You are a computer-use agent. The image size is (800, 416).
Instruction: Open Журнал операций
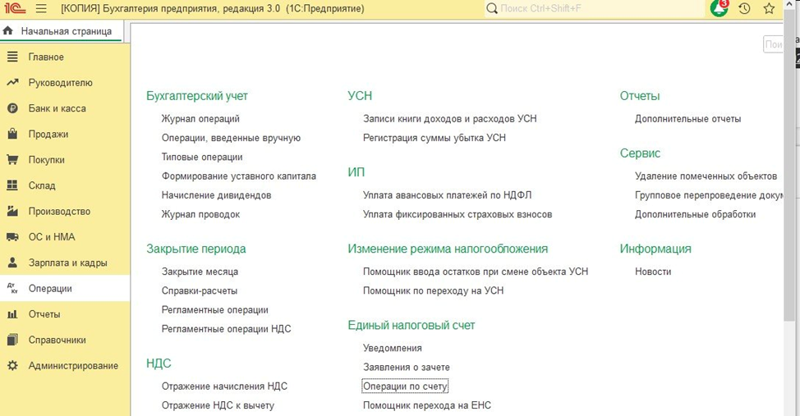[x=201, y=118]
